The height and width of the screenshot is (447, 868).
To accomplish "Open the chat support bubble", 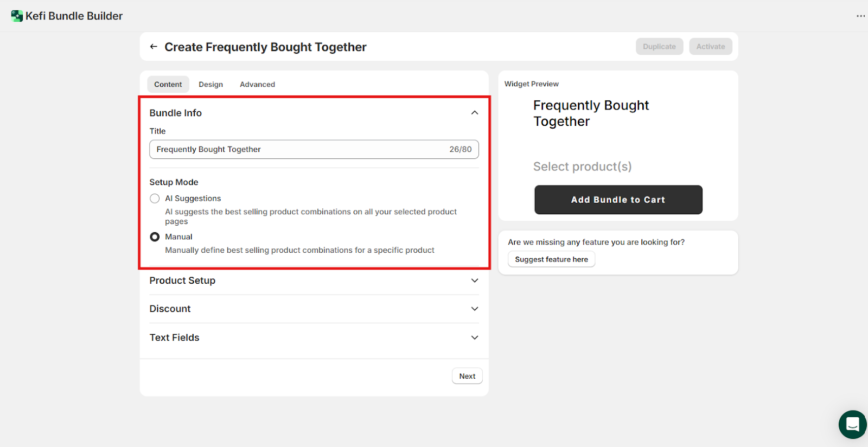I will coord(852,424).
